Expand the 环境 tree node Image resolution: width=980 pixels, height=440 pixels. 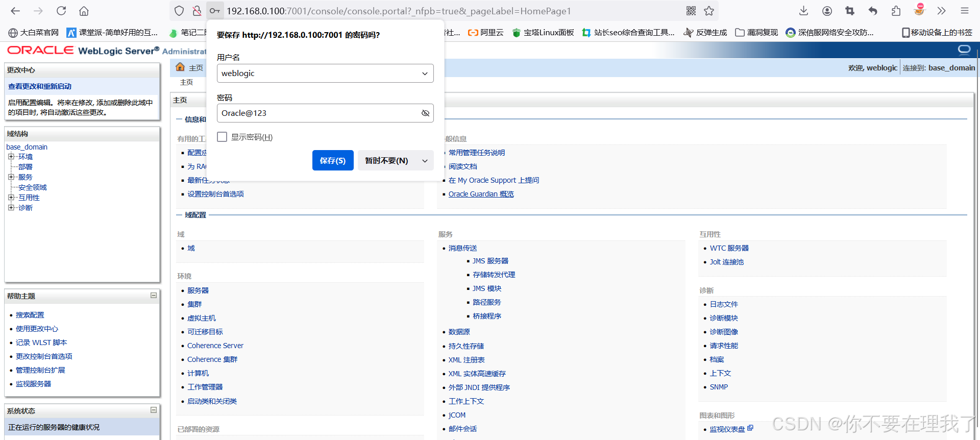coord(11,157)
